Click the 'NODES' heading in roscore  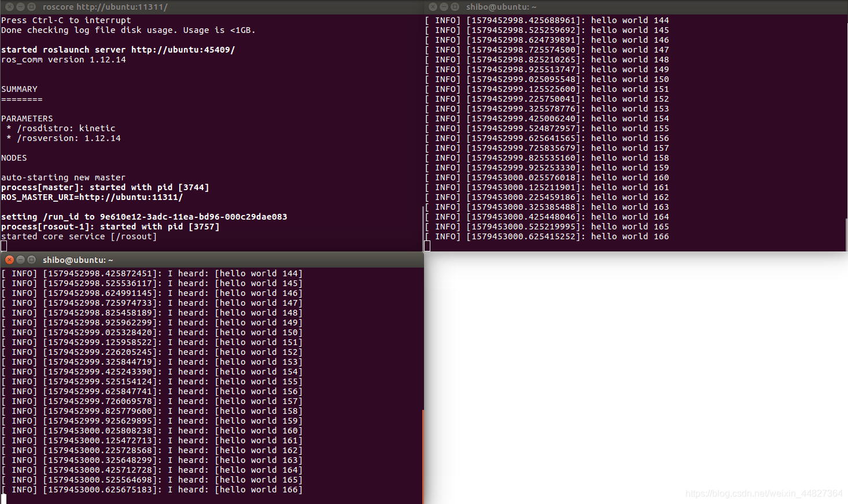point(14,158)
